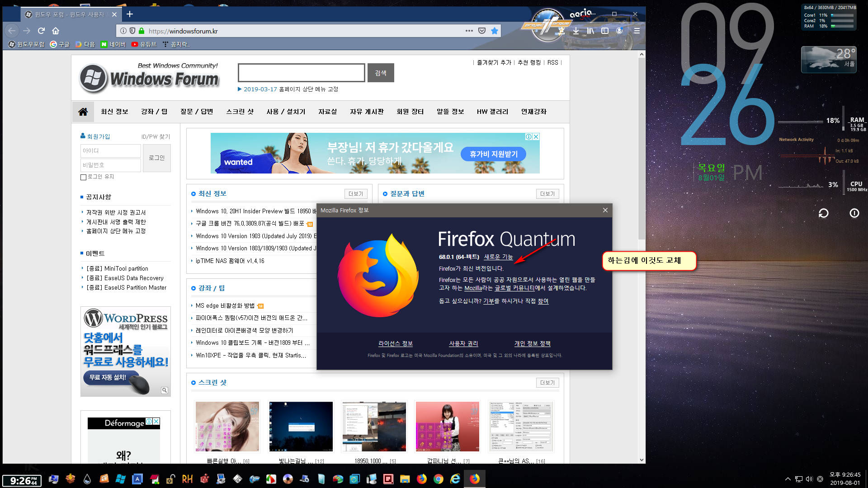Open File Explorer from taskbar
Viewport: 868px width, 488px height.
pyautogui.click(x=405, y=479)
